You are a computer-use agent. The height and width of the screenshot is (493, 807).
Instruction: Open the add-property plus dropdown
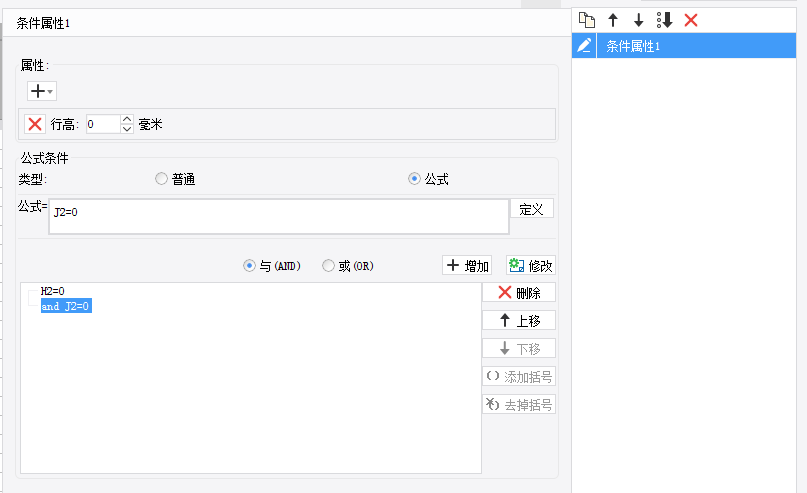click(x=42, y=91)
